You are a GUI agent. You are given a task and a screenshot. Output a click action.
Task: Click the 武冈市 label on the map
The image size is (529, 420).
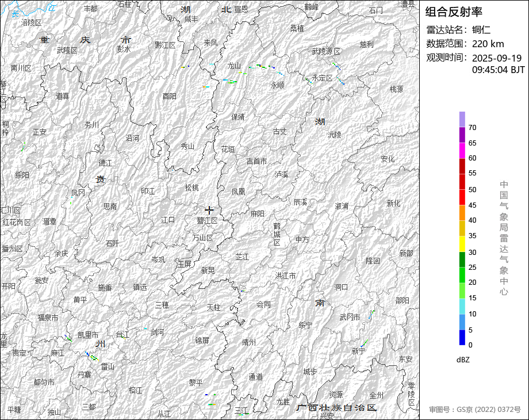pyautogui.click(x=350, y=317)
